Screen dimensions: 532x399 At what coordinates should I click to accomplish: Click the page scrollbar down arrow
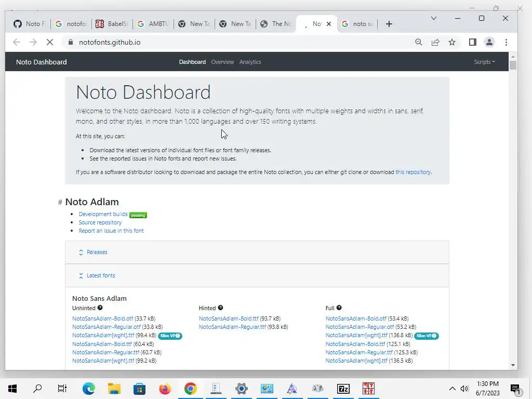click(x=513, y=365)
